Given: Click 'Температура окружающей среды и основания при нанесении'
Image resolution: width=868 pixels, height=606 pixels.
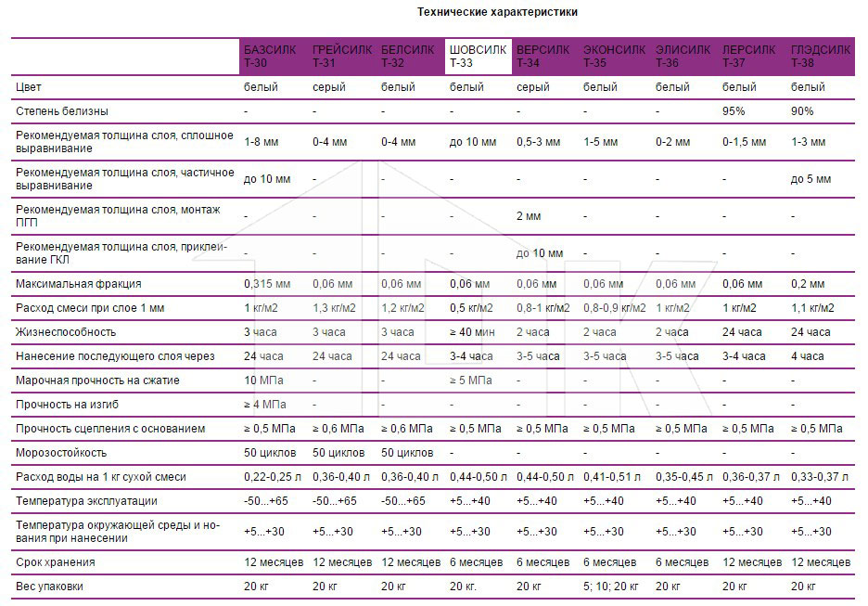Looking at the screenshot, I should click(118, 532).
